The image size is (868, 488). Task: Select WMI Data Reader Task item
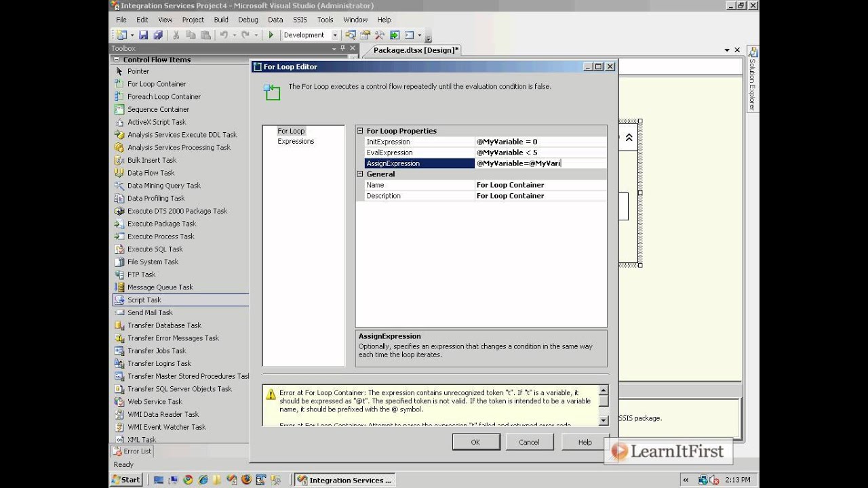click(x=163, y=414)
